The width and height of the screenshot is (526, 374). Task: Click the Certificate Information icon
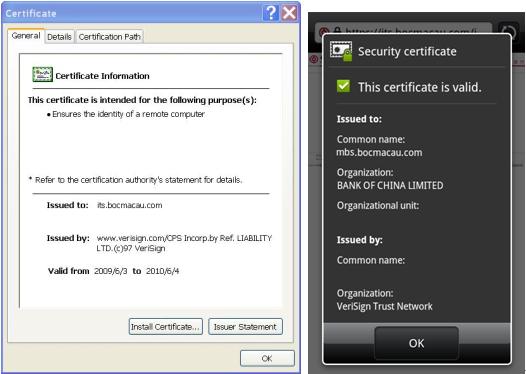point(42,74)
